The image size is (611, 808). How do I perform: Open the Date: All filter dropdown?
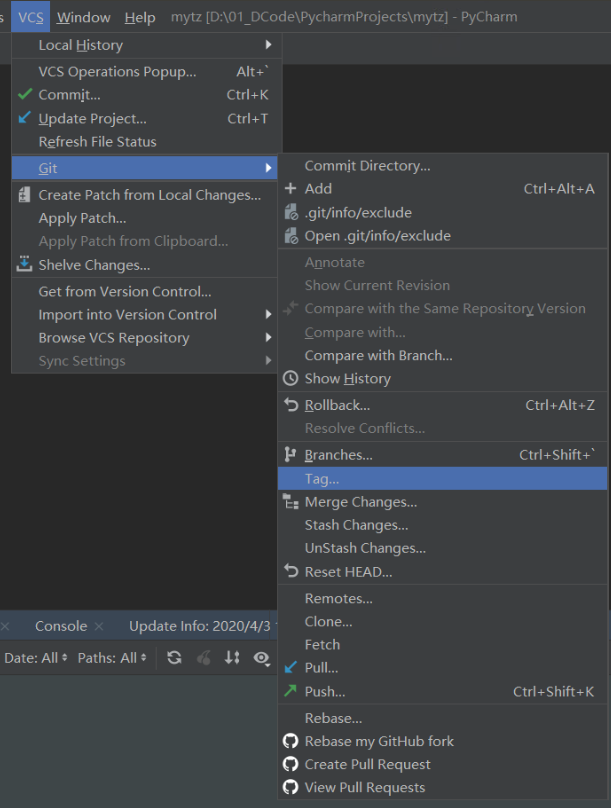coord(36,658)
